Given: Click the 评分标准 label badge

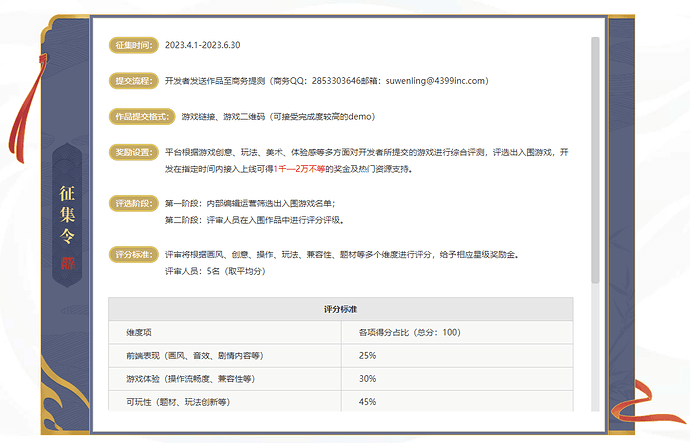Looking at the screenshot, I should pyautogui.click(x=134, y=254).
